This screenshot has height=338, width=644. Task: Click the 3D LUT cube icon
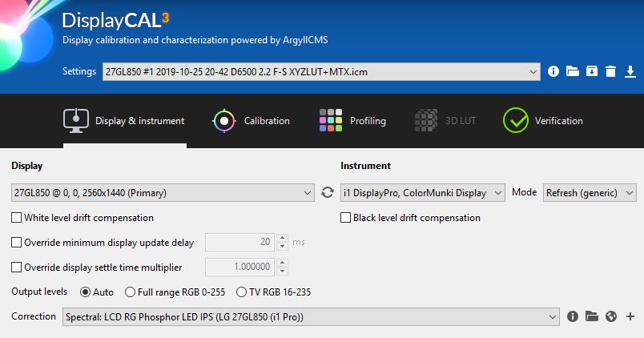pos(426,120)
